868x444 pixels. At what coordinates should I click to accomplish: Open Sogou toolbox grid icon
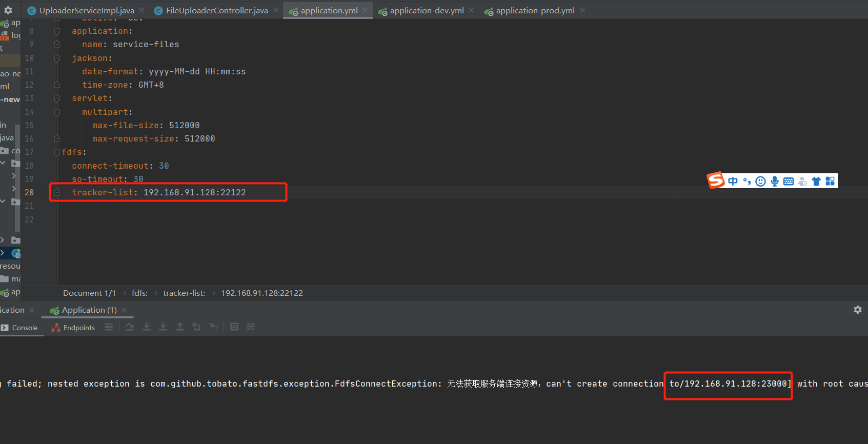pos(830,181)
